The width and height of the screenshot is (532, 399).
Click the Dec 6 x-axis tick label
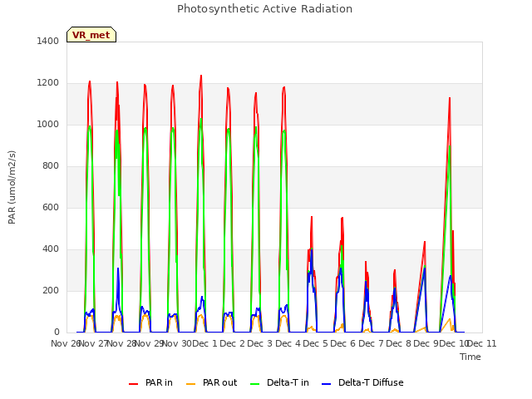click(343, 343)
